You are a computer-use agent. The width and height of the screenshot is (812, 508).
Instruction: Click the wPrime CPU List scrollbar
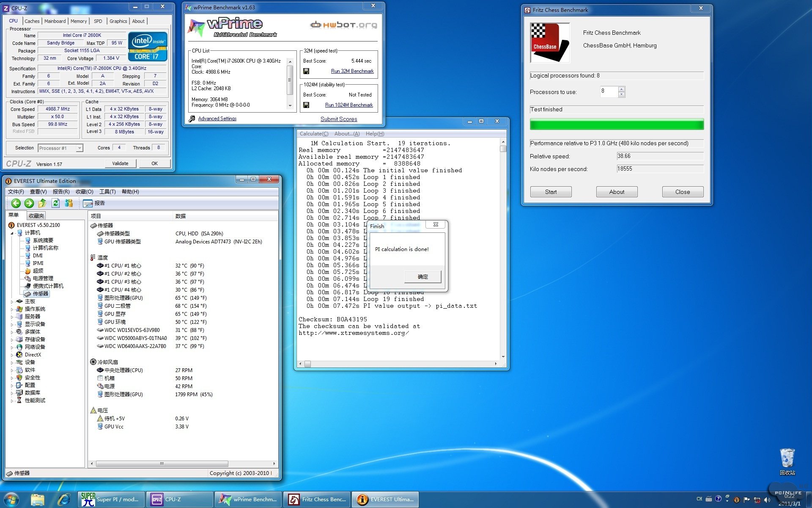(290, 84)
